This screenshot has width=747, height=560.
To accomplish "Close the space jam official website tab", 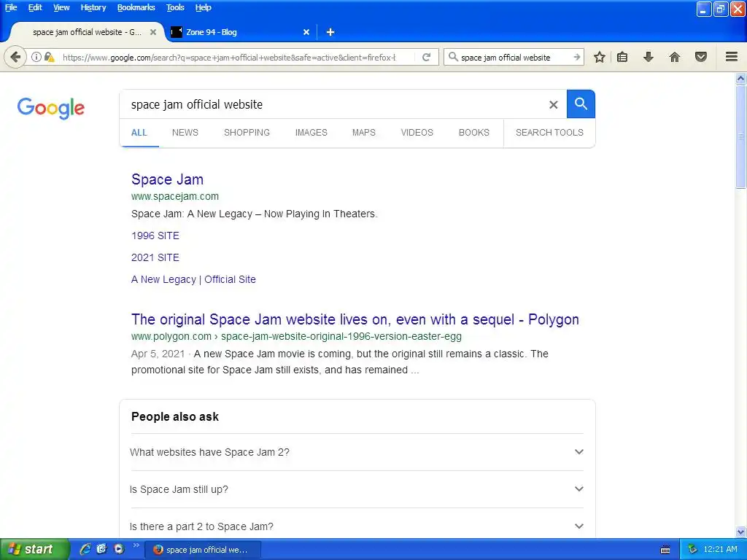I will 153,32.
